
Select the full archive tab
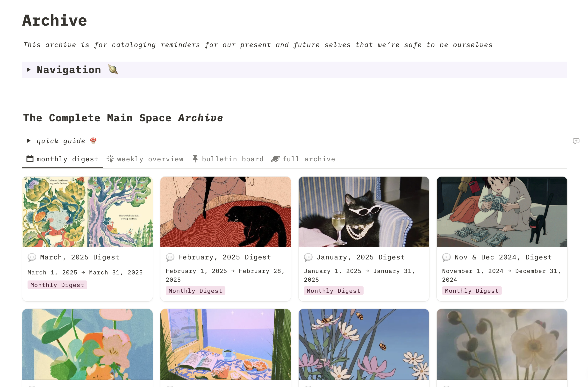click(x=308, y=159)
